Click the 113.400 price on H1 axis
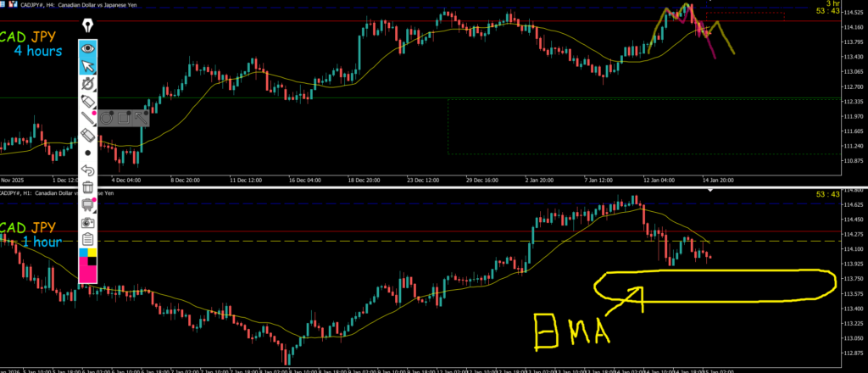868x373 pixels. coord(854,309)
